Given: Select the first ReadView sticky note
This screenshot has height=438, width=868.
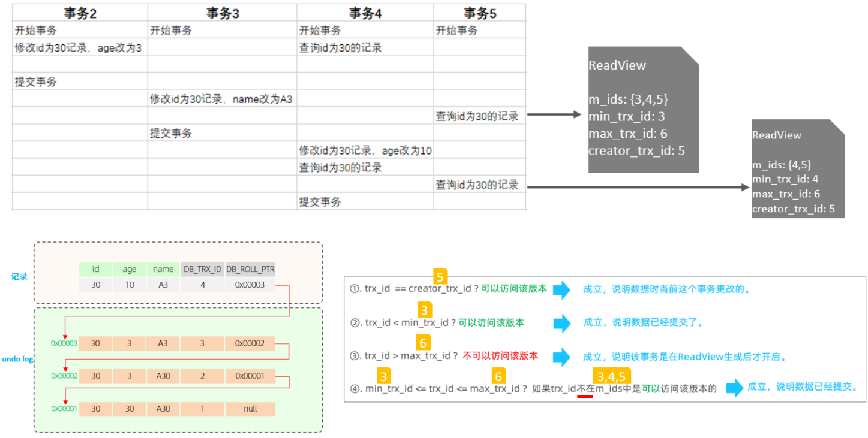Looking at the screenshot, I should point(644,108).
